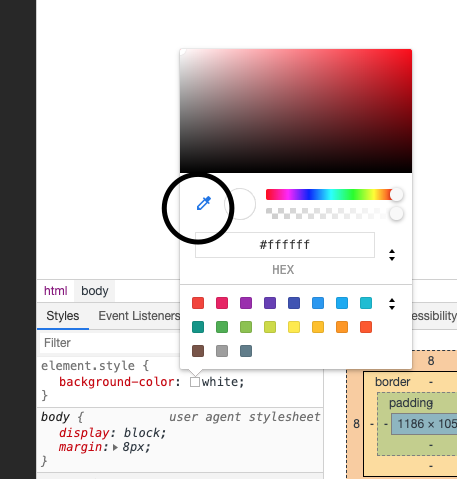Pick the yellow palette swatch
457x479 pixels.
(294, 327)
